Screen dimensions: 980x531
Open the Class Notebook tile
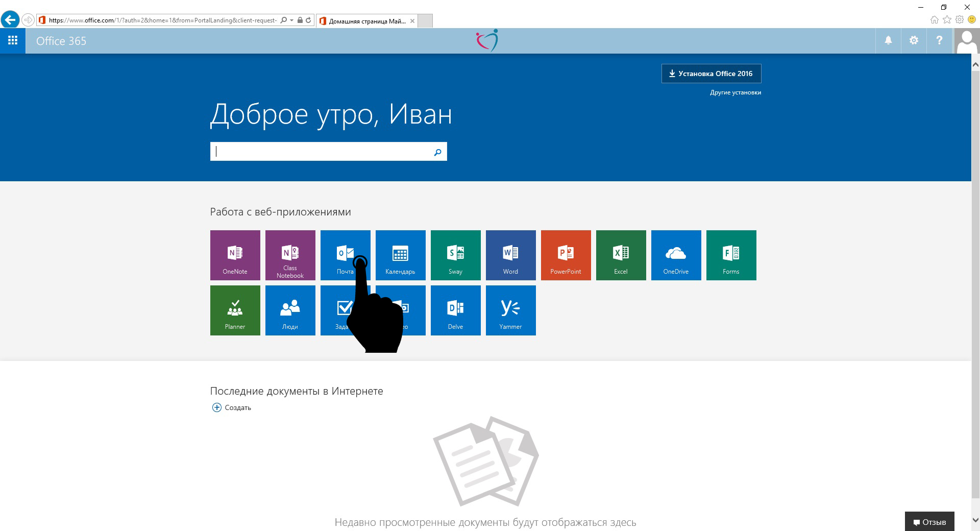coord(290,255)
